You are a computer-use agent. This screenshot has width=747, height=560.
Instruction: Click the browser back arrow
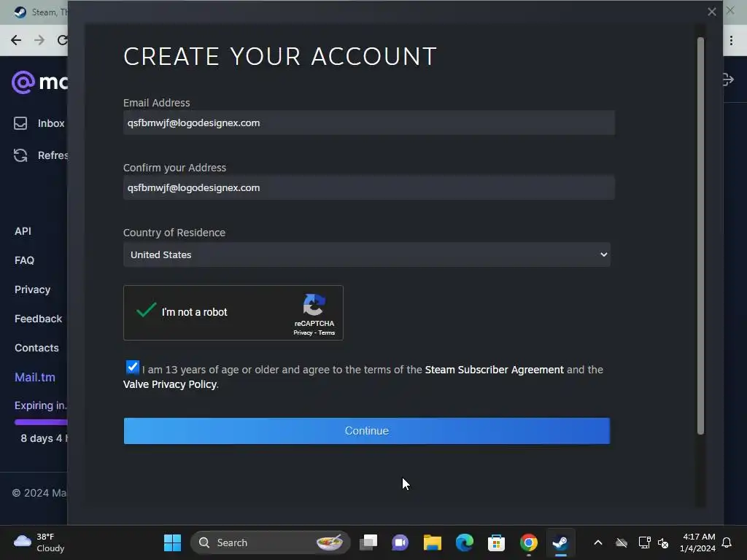16,40
